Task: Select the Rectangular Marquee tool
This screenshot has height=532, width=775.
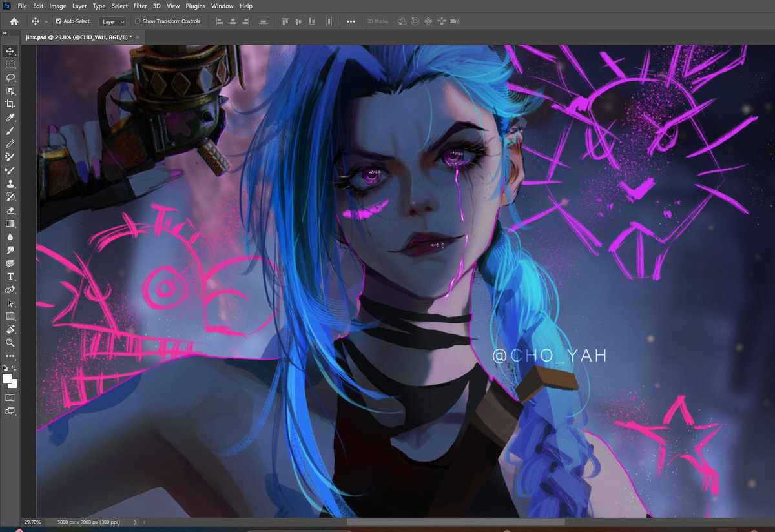Action: 10,65
